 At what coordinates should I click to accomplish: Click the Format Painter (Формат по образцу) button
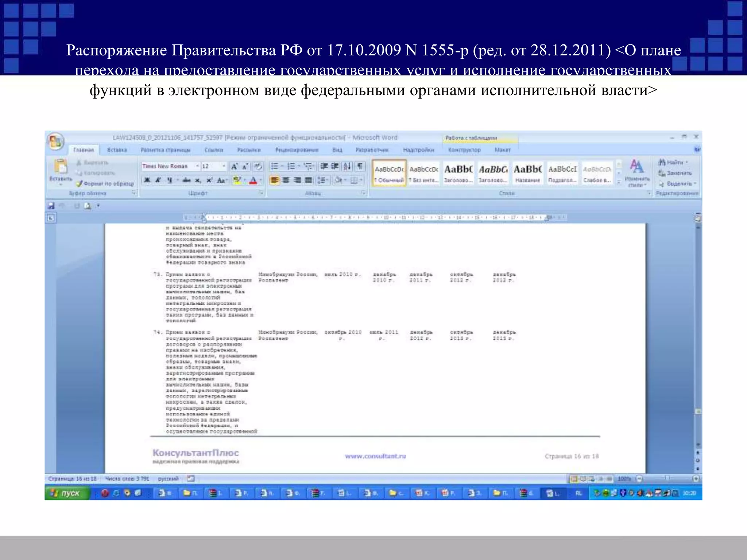pos(105,184)
